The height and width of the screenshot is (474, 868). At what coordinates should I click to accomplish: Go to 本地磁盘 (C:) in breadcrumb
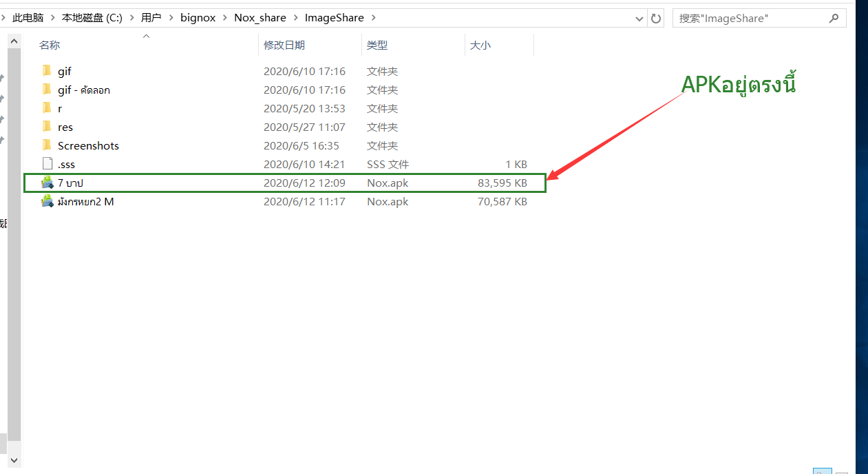(x=92, y=18)
